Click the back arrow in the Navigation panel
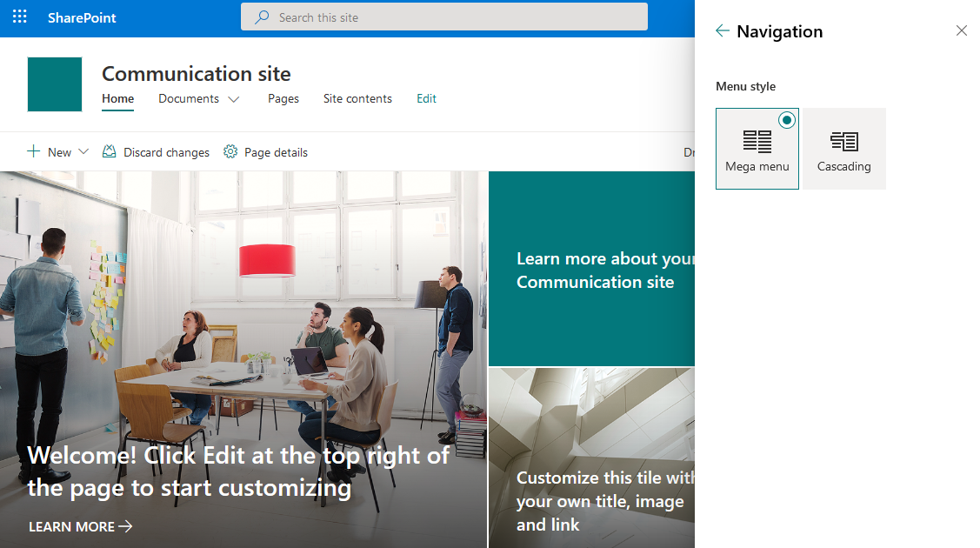Image resolution: width=980 pixels, height=548 pixels. 722,30
